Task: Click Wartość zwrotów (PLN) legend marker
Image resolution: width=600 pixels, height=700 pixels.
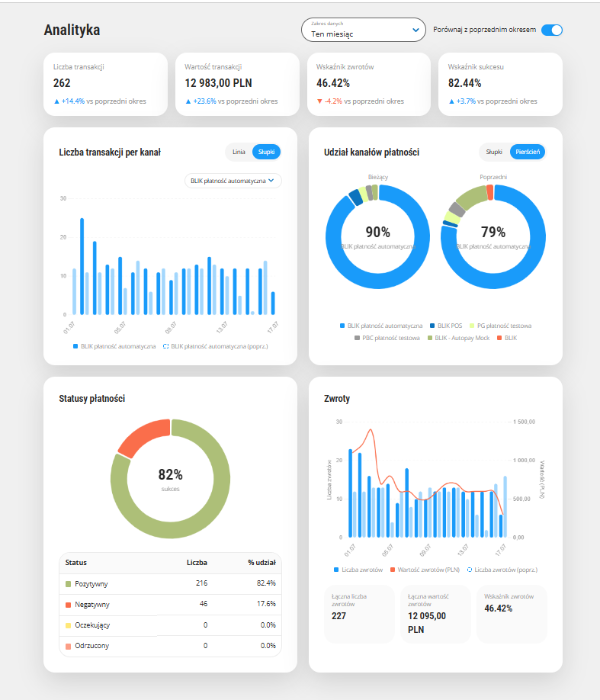Action: click(x=393, y=570)
